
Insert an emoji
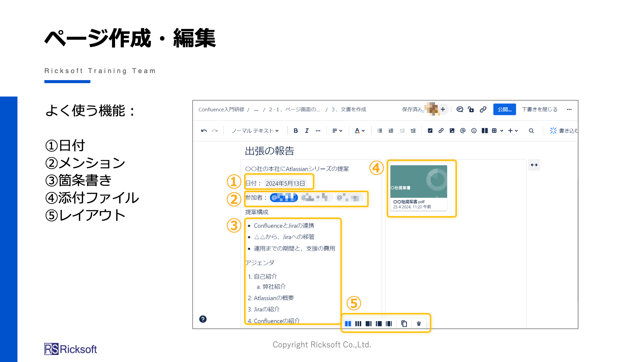pyautogui.click(x=474, y=131)
